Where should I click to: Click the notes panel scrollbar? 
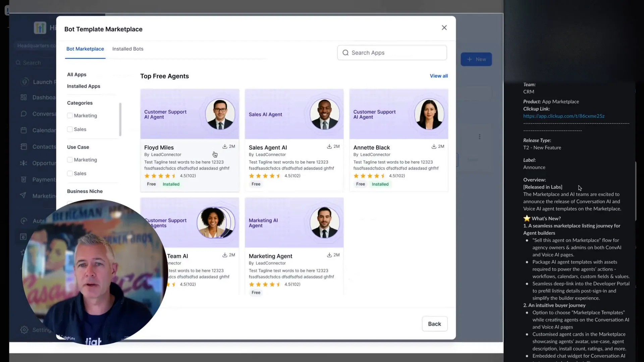click(x=636, y=191)
